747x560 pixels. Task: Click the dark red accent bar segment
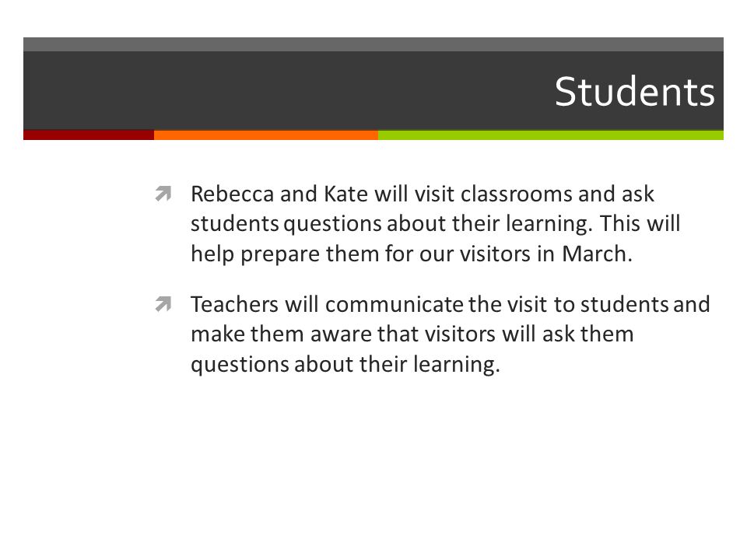point(89,135)
